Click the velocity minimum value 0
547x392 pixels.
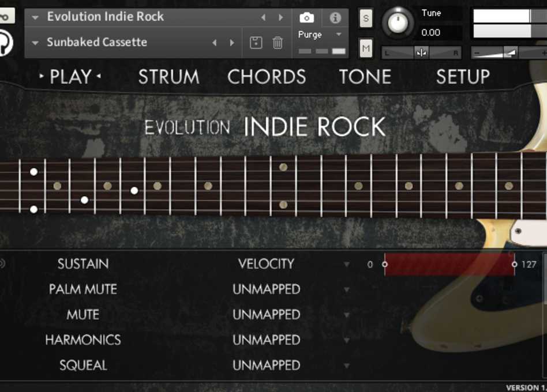point(370,265)
